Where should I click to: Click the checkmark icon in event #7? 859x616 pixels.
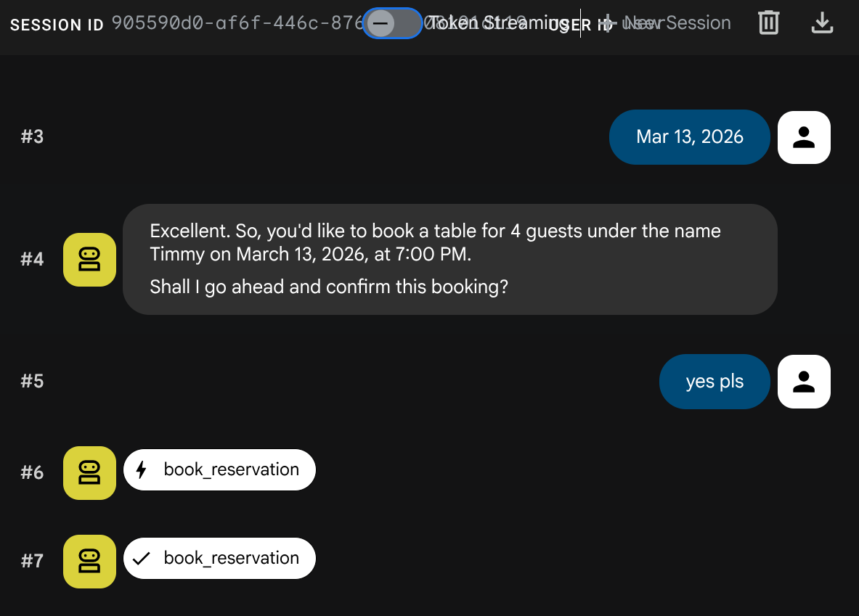tap(142, 559)
